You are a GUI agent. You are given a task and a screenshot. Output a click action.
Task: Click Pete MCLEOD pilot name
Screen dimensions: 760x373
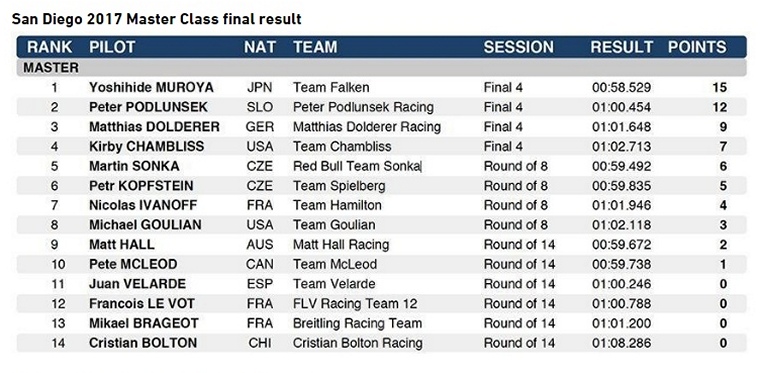click(x=133, y=264)
